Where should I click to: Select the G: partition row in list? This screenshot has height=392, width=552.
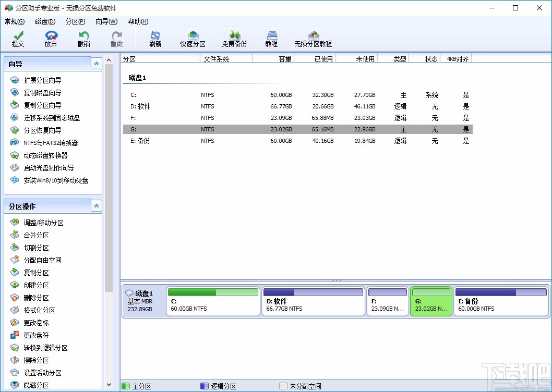point(298,129)
